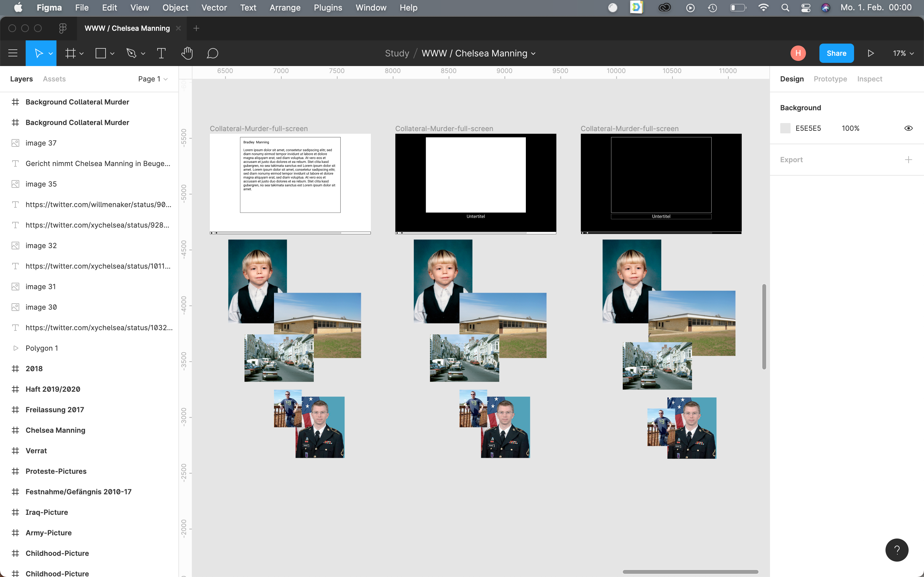Open the hamburger main menu
Screen dimensions: 924x577
(x=13, y=54)
